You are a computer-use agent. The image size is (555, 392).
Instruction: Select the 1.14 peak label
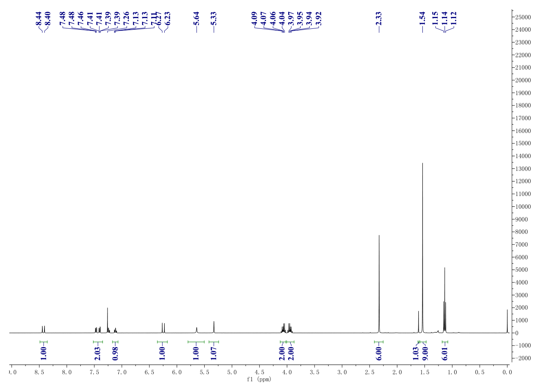click(444, 19)
